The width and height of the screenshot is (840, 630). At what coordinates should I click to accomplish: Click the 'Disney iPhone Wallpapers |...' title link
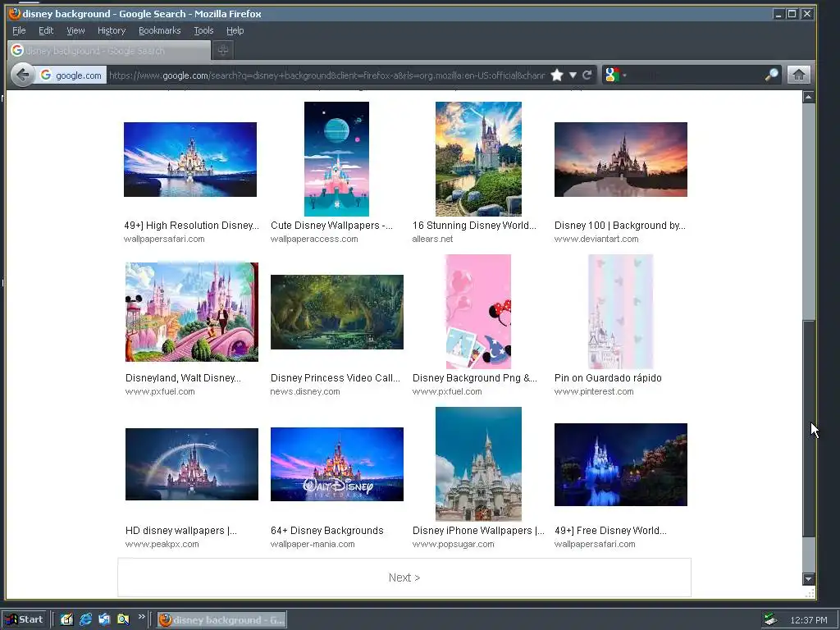478,531
